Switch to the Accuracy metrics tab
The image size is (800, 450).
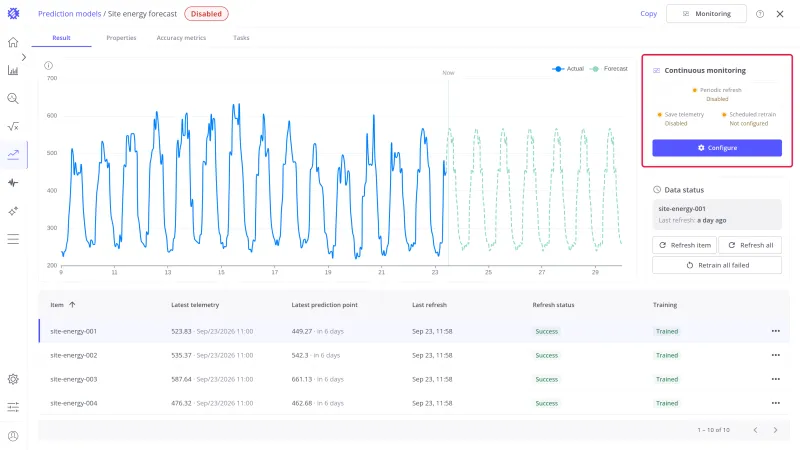click(x=181, y=38)
